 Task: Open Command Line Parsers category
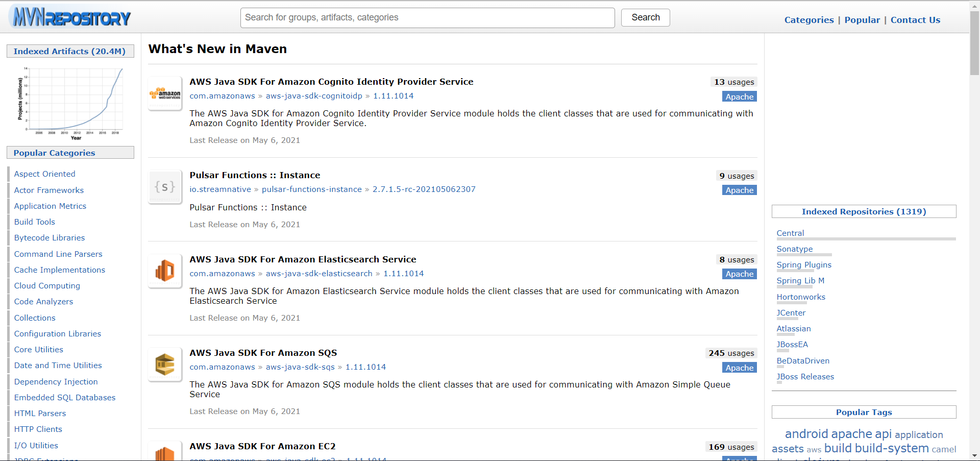tap(58, 254)
